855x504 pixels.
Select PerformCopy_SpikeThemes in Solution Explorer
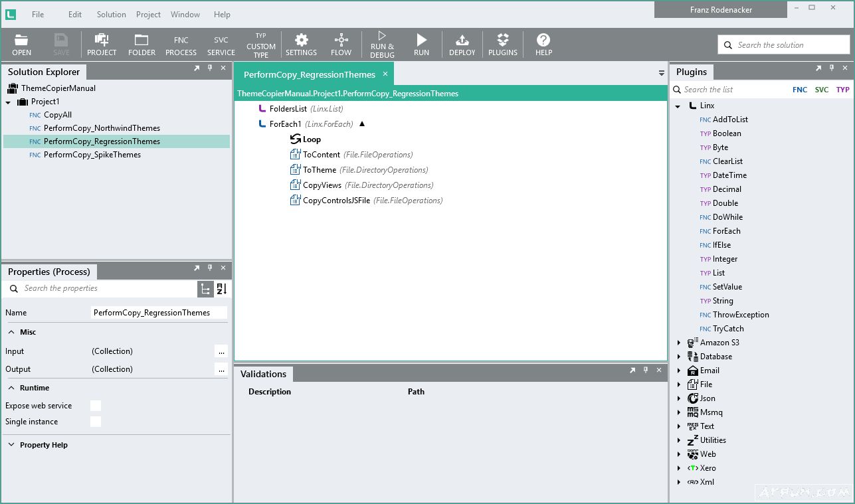click(x=92, y=155)
